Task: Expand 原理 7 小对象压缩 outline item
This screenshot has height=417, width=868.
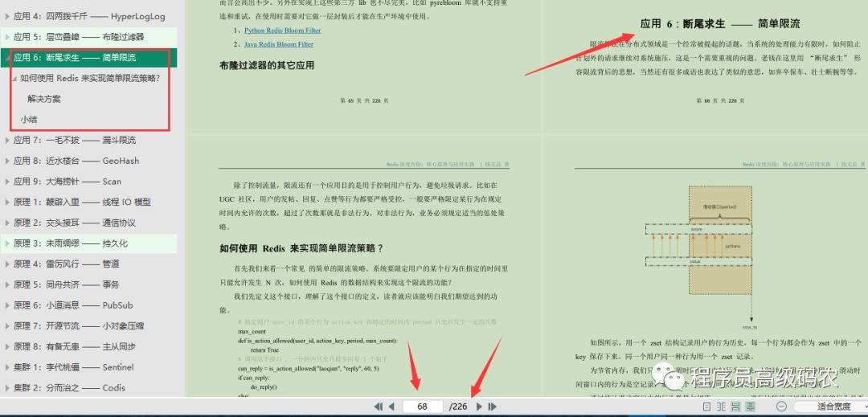Action: (x=7, y=325)
